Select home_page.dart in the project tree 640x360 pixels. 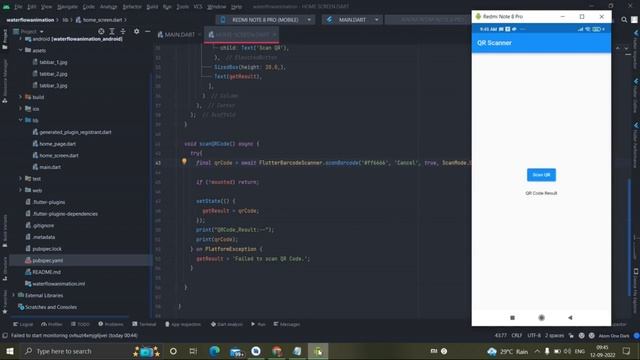[58, 144]
